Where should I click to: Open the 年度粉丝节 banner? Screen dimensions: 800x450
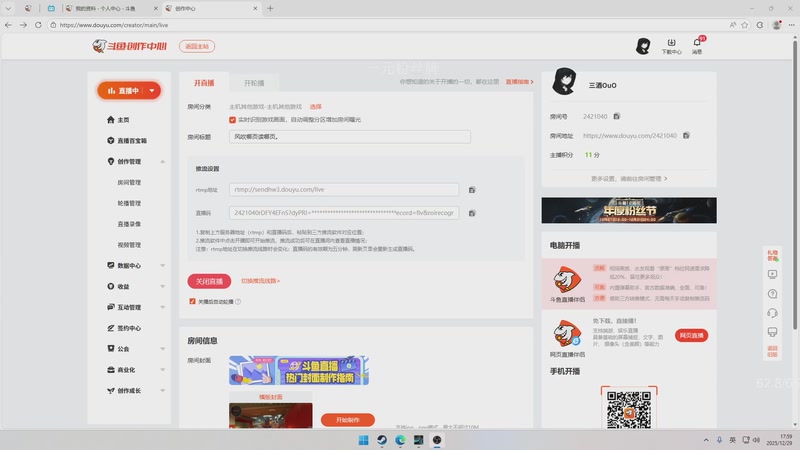click(629, 210)
